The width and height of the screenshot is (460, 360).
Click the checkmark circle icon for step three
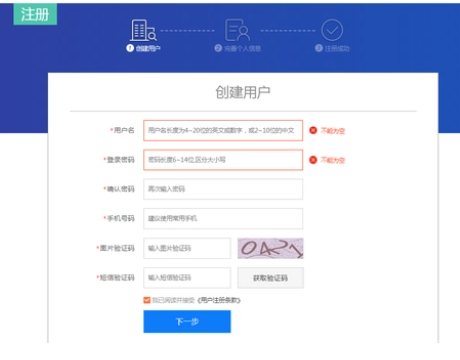click(x=332, y=30)
